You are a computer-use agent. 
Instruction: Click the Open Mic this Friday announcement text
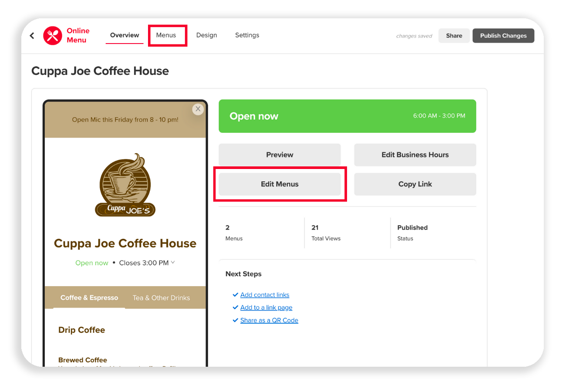[125, 119]
